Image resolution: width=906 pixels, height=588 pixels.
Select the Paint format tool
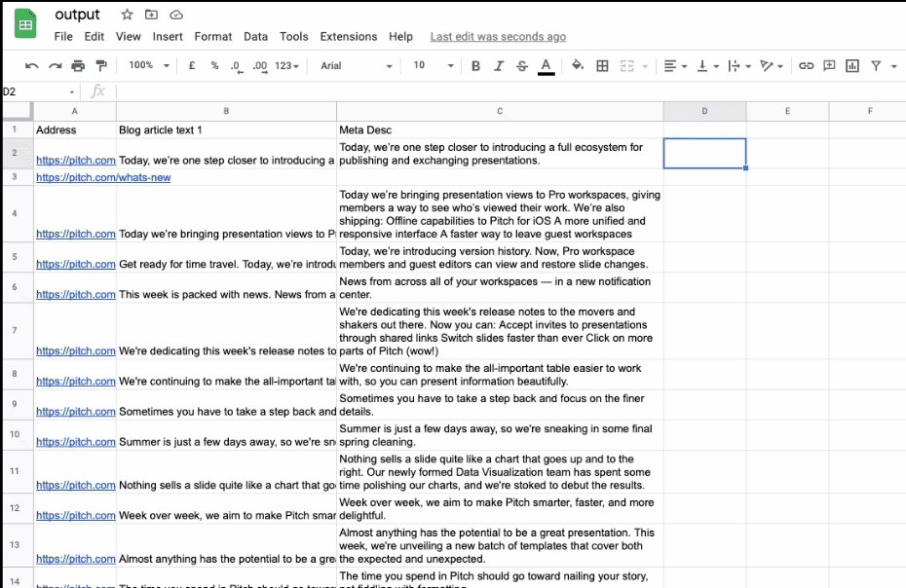(101, 66)
